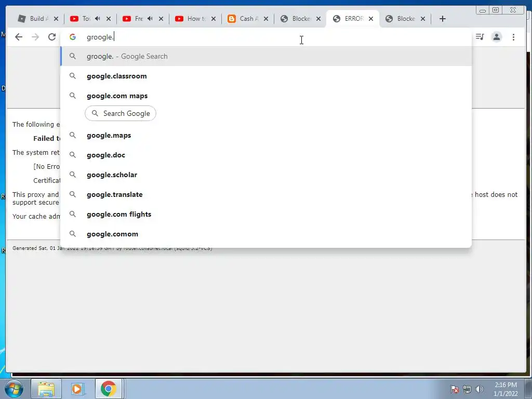Close the ERROR tab

tap(371, 19)
